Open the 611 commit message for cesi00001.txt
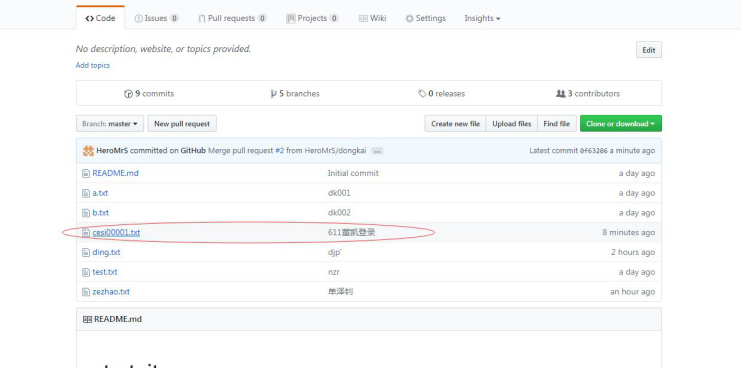The width and height of the screenshot is (741, 368). click(352, 233)
